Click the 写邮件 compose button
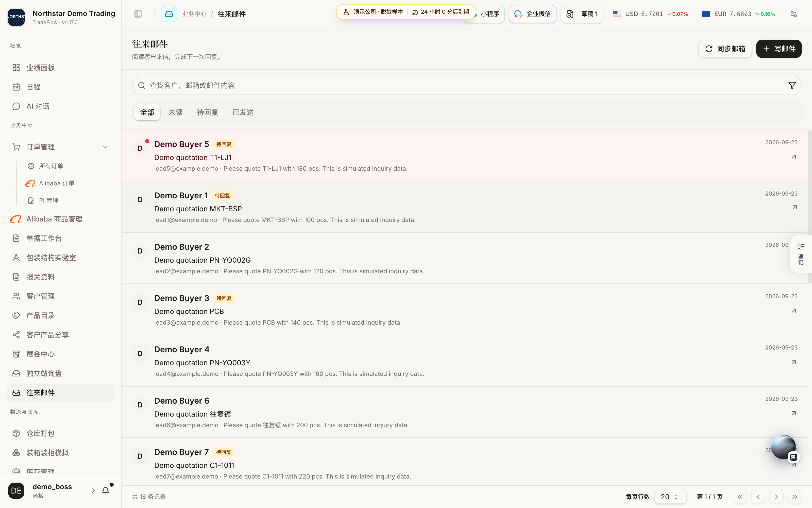This screenshot has width=812, height=508. point(779,49)
